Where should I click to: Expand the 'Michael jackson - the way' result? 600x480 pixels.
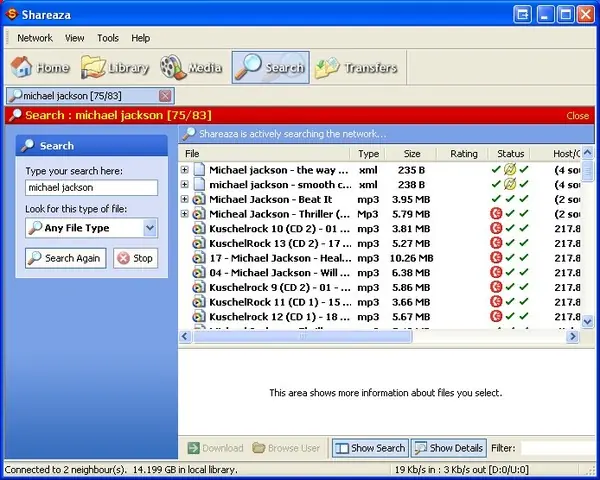click(x=184, y=170)
